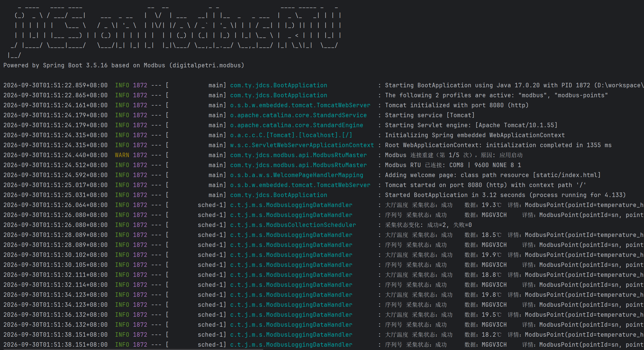This screenshot has height=350, width=644.
Task: Click the 'Starting service [Tomcat]' message
Action: [x=430, y=115]
